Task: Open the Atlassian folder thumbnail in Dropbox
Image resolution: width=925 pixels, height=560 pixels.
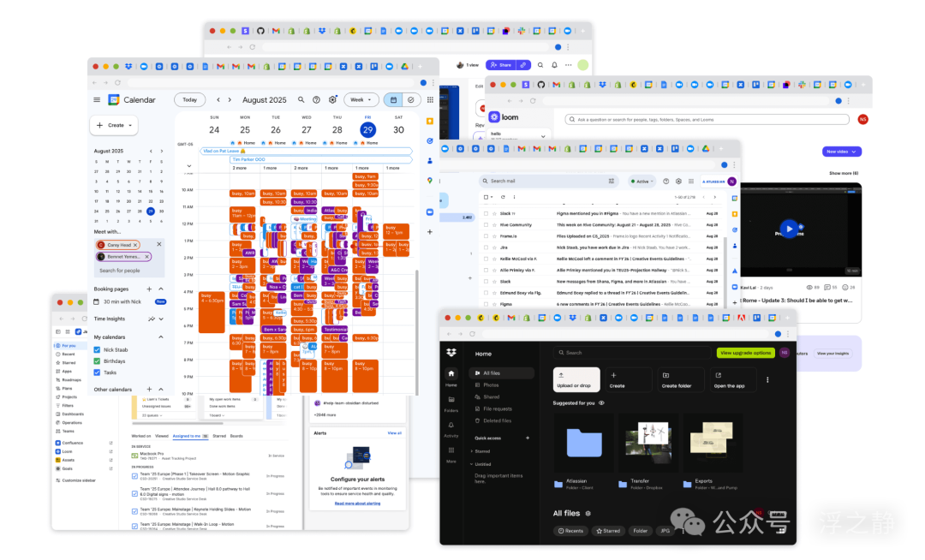Action: [x=583, y=443]
